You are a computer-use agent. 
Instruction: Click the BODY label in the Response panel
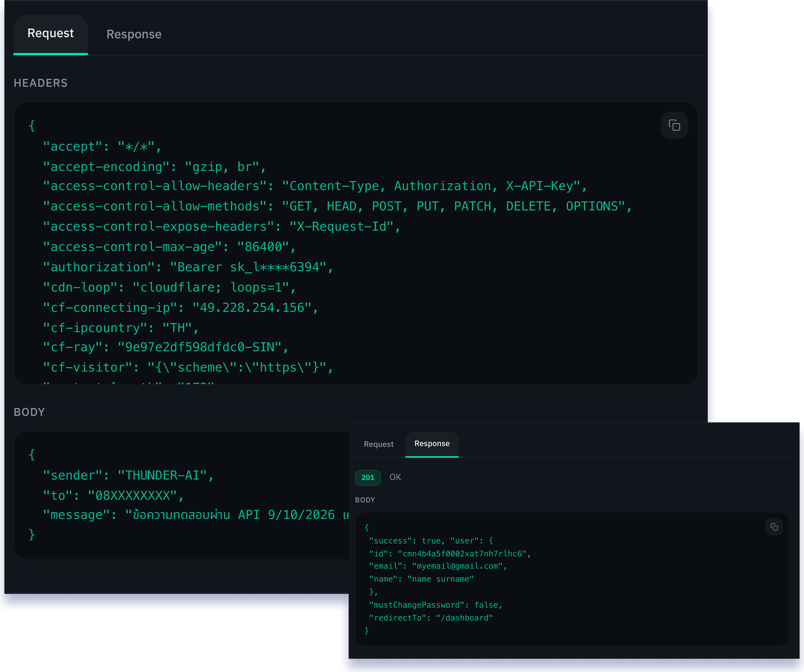click(x=365, y=500)
